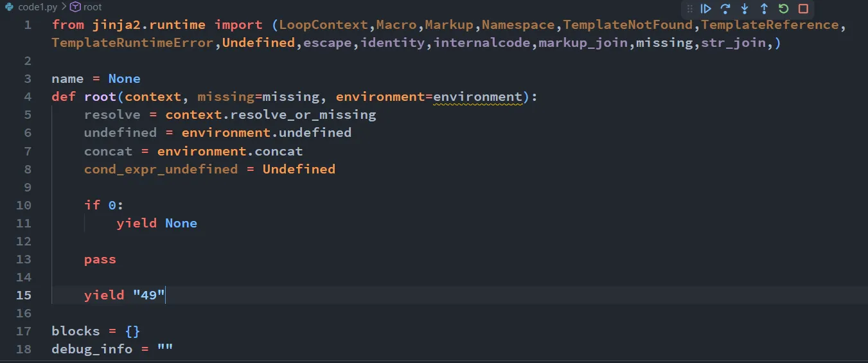Click the TemplateReference import name
The height and width of the screenshot is (363, 868).
pyautogui.click(x=770, y=25)
